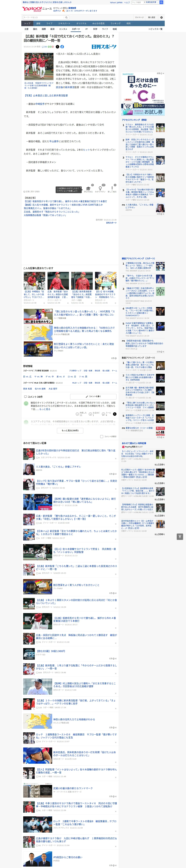Open the 巨 vs. 広 game link
Viewport: 186px width, 868px height.
click(27, 377)
